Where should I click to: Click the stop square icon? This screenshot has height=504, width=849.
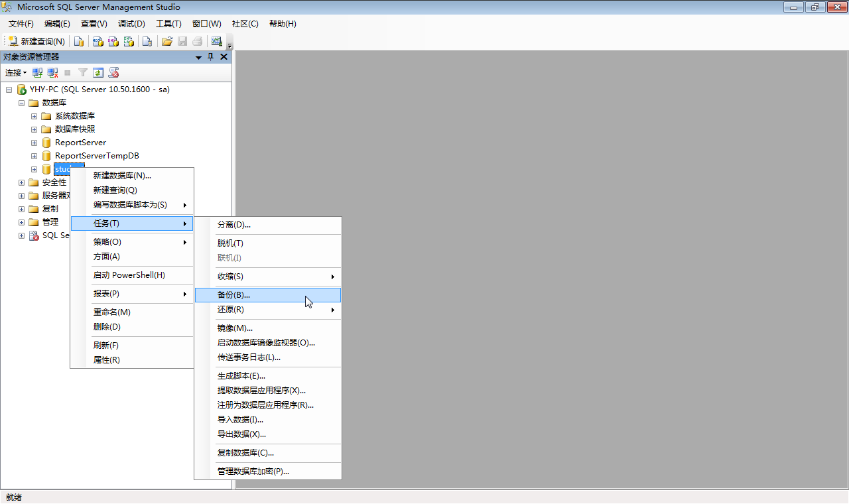[x=68, y=73]
